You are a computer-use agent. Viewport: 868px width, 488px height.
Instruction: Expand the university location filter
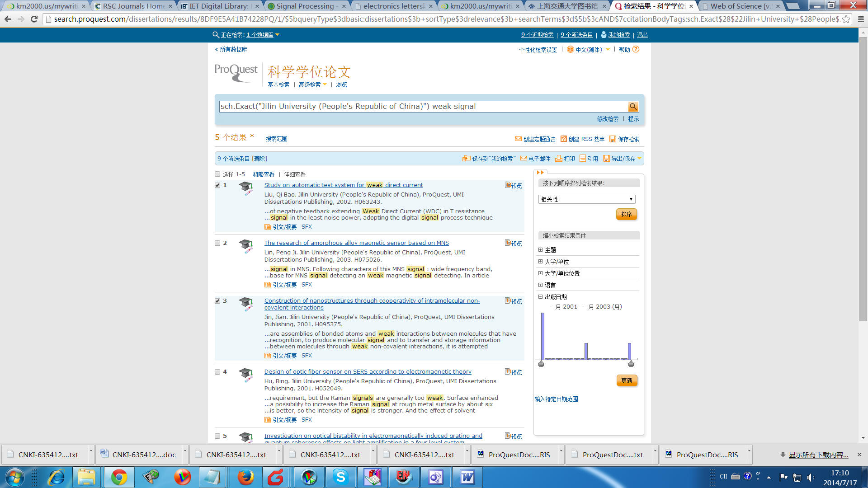pyautogui.click(x=540, y=273)
